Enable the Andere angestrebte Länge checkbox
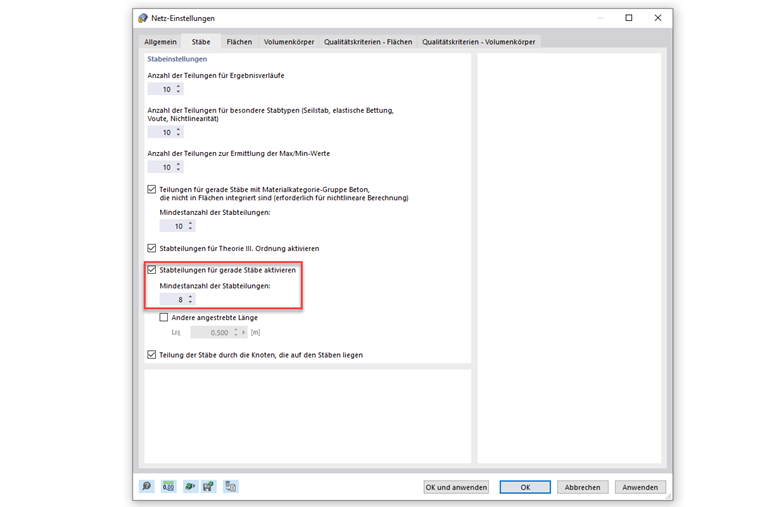Image resolution: width=760 pixels, height=507 pixels. (x=164, y=317)
